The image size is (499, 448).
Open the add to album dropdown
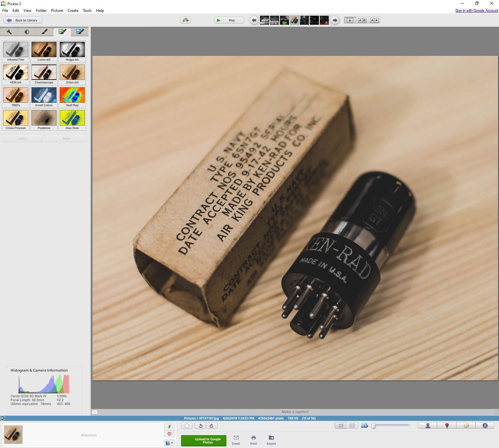coord(170,443)
